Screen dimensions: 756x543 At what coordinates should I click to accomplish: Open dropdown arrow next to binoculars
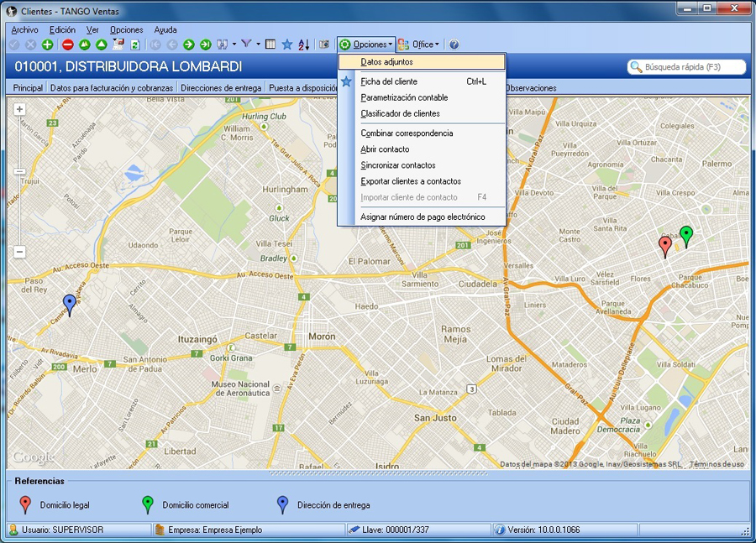click(x=234, y=44)
